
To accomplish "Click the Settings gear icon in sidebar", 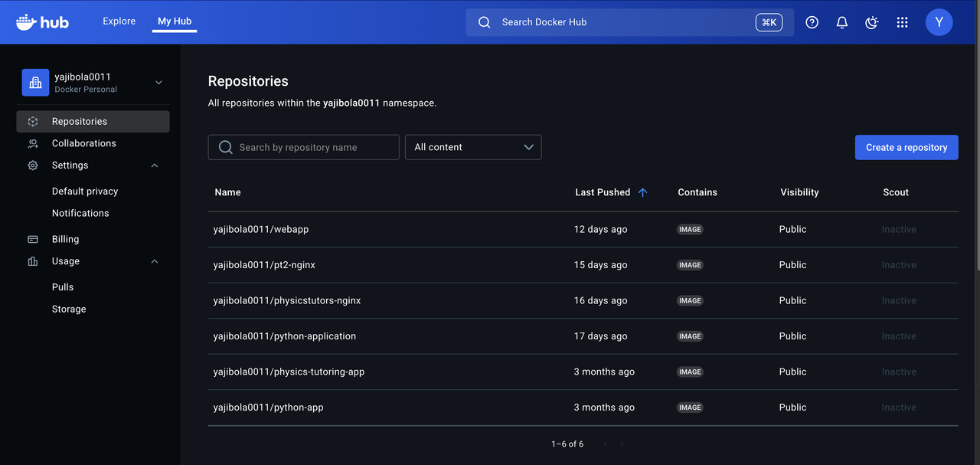I will [33, 165].
